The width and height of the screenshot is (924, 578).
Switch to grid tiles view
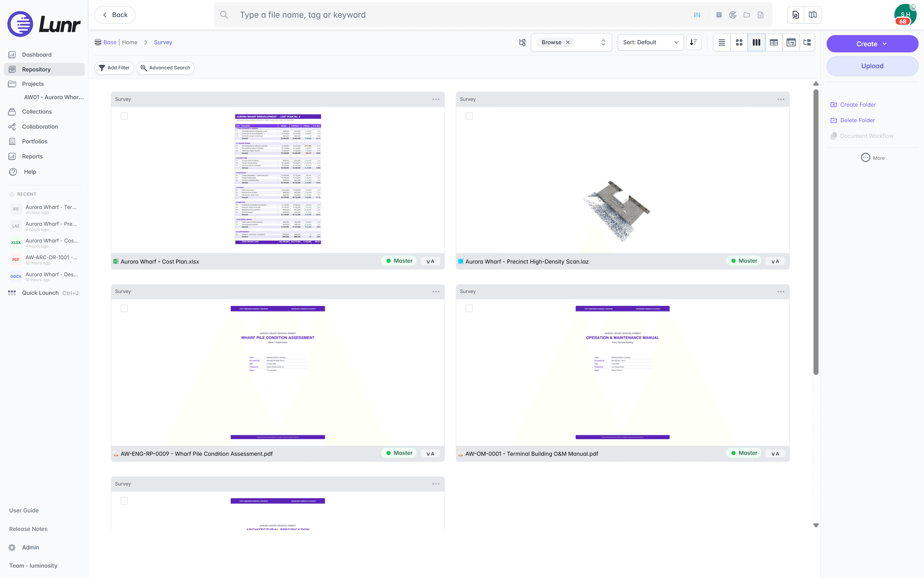739,42
